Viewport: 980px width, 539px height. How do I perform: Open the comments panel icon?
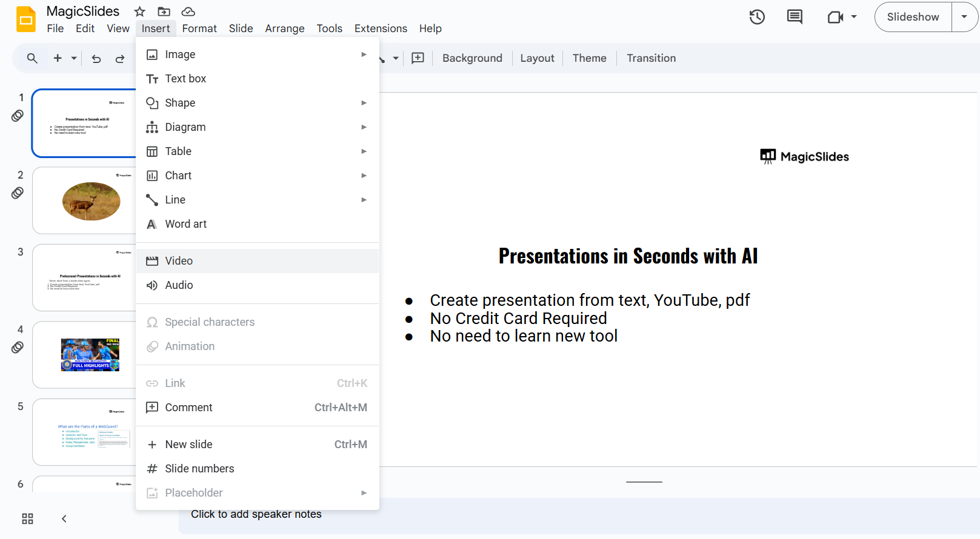coord(794,17)
